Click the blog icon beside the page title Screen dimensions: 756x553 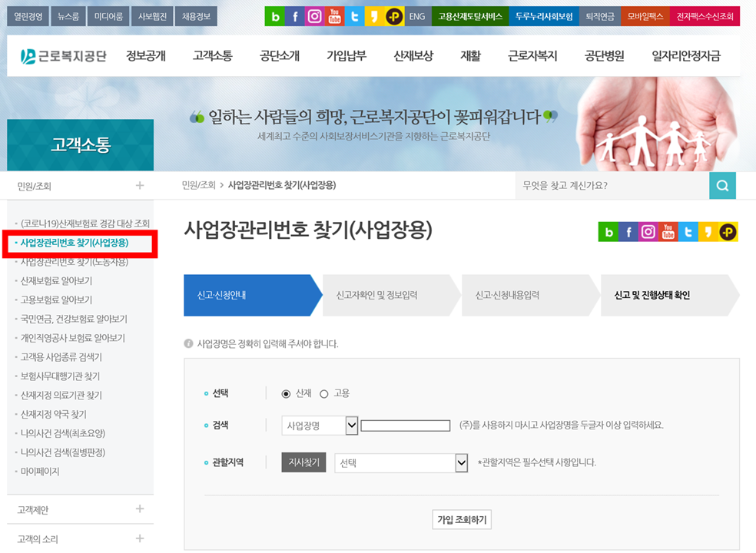(608, 232)
